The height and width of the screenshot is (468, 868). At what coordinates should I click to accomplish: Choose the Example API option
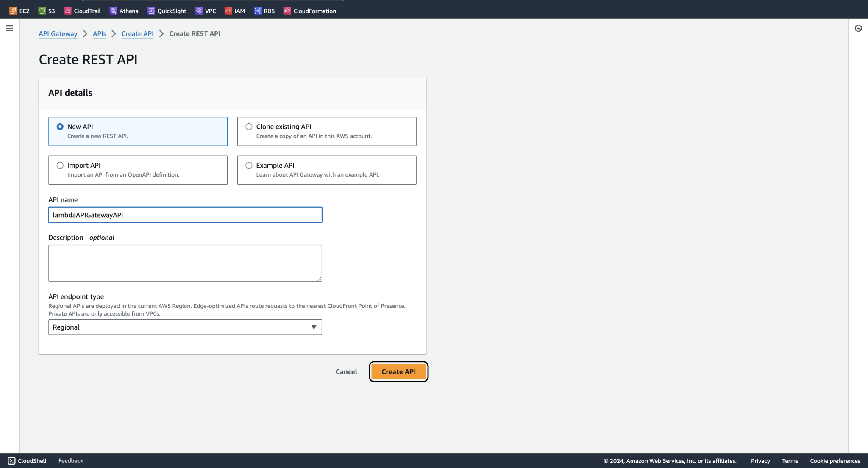click(249, 165)
